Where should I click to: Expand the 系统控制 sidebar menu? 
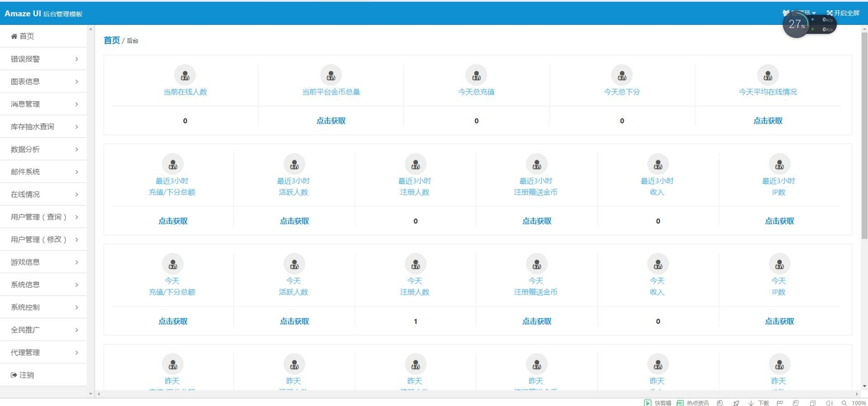43,307
